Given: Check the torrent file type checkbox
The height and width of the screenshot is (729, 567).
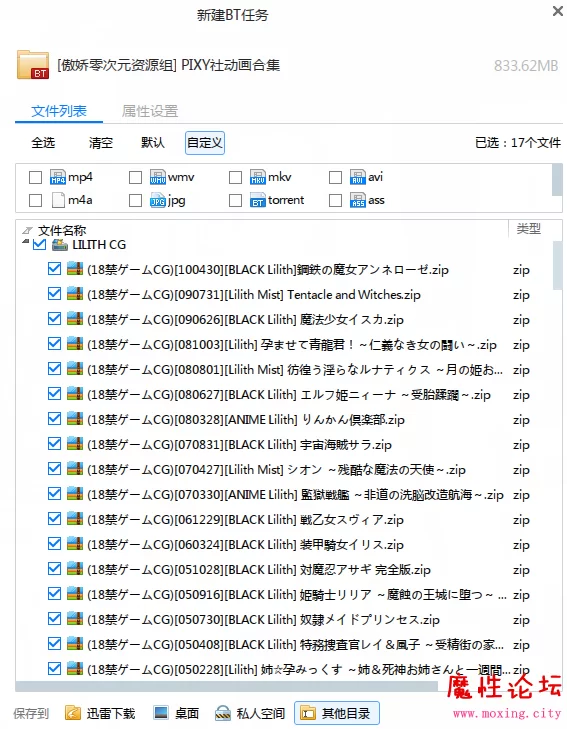Looking at the screenshot, I should [236, 200].
